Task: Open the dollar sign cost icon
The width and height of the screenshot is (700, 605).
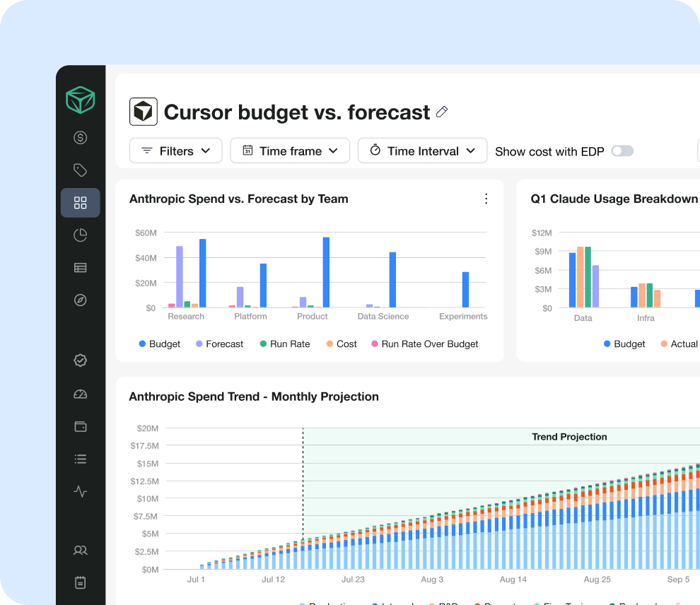Action: click(x=81, y=137)
